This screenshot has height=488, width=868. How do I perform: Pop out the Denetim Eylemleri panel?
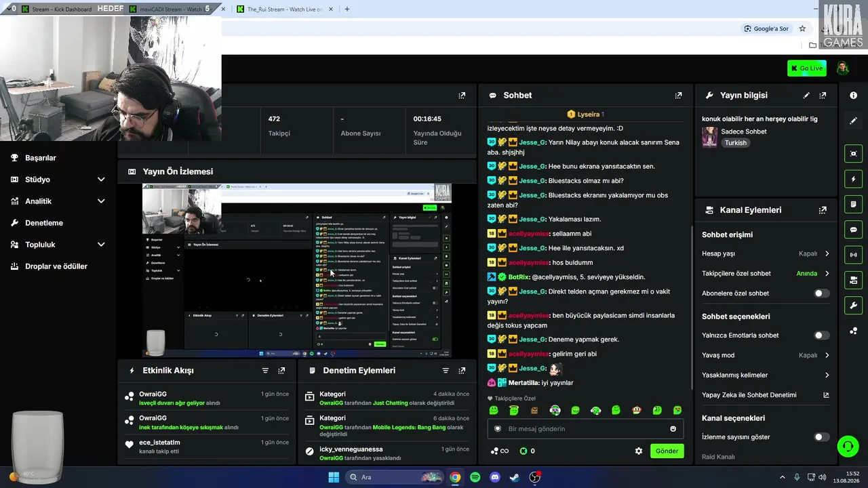pos(462,371)
